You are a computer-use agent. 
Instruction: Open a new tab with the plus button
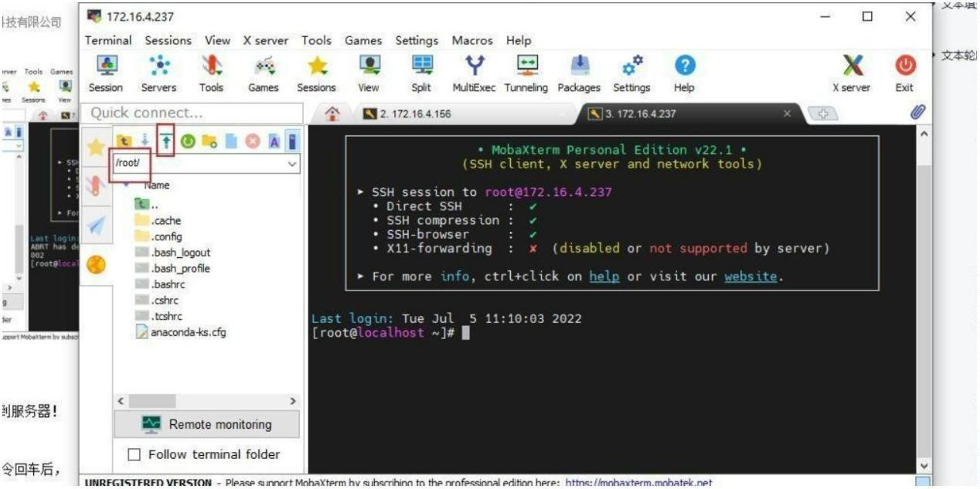click(822, 114)
